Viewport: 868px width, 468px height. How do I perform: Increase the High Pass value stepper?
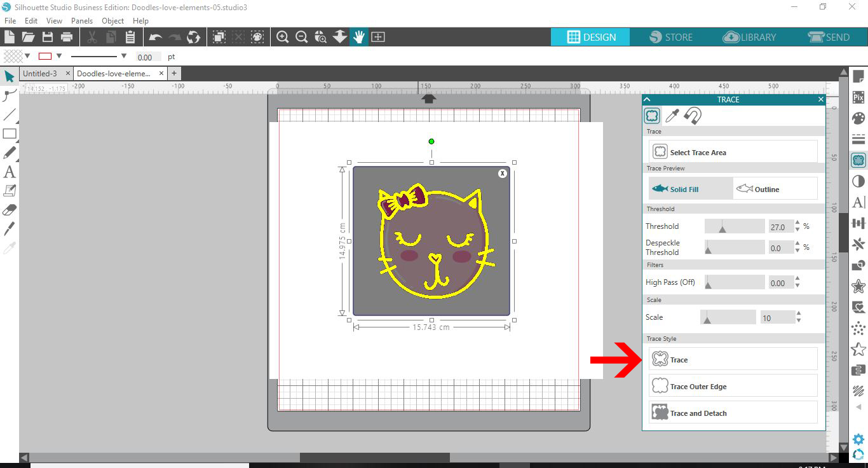tap(798, 279)
